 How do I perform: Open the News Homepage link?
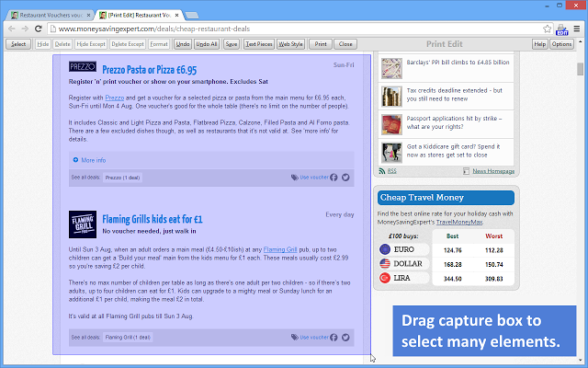(x=493, y=171)
